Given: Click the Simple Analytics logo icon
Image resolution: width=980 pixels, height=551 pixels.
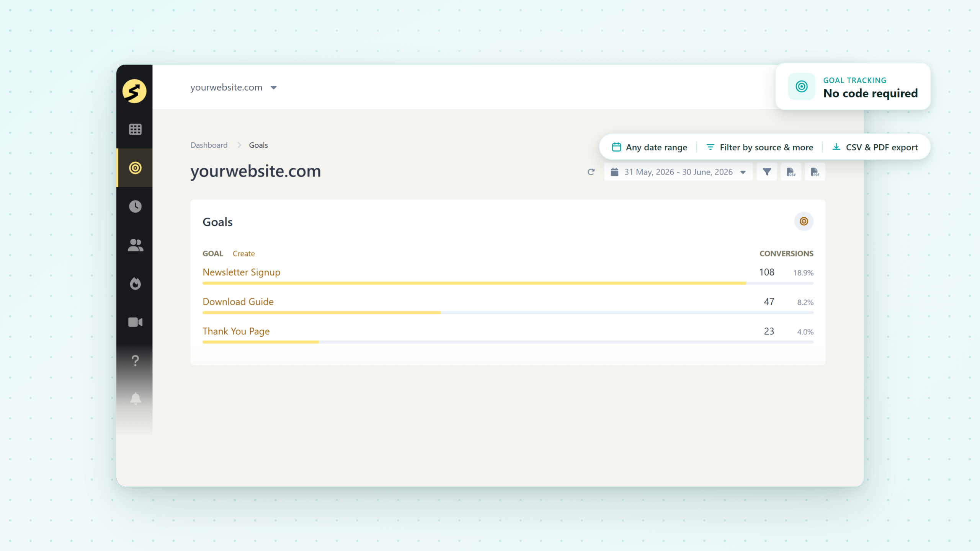Looking at the screenshot, I should (134, 91).
